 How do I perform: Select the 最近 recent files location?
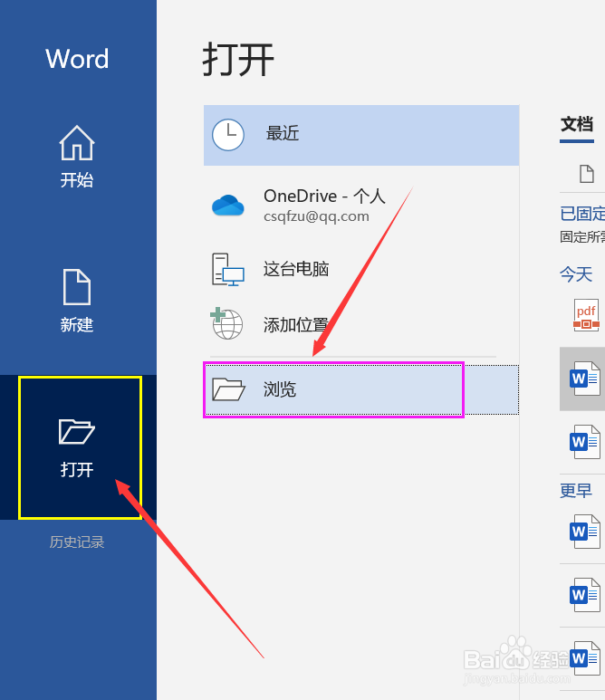tap(361, 135)
